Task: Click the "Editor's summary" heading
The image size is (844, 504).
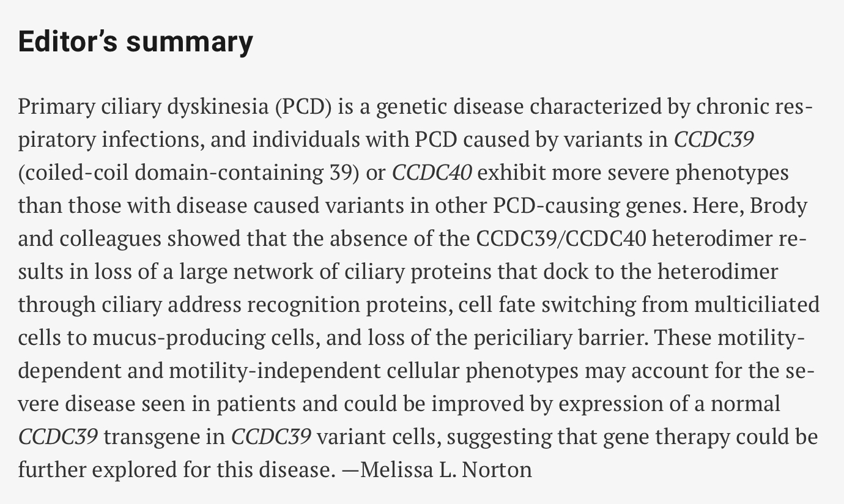Action: 135,42
